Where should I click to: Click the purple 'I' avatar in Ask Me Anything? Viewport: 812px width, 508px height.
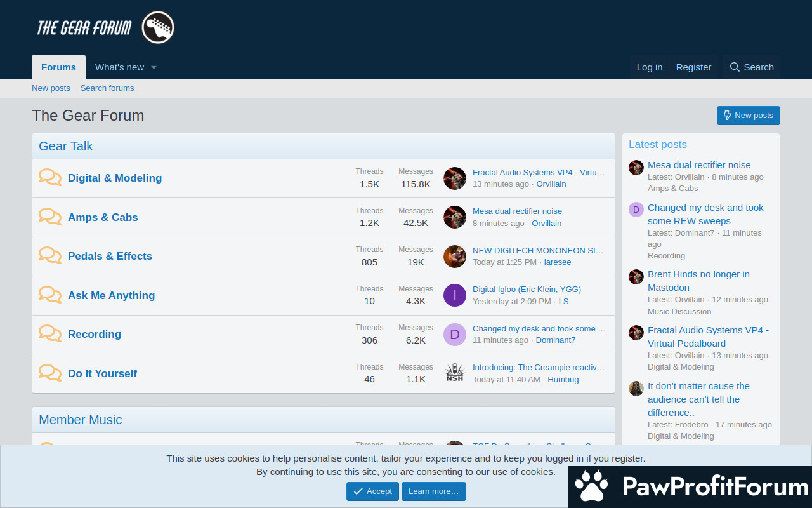[x=454, y=295]
